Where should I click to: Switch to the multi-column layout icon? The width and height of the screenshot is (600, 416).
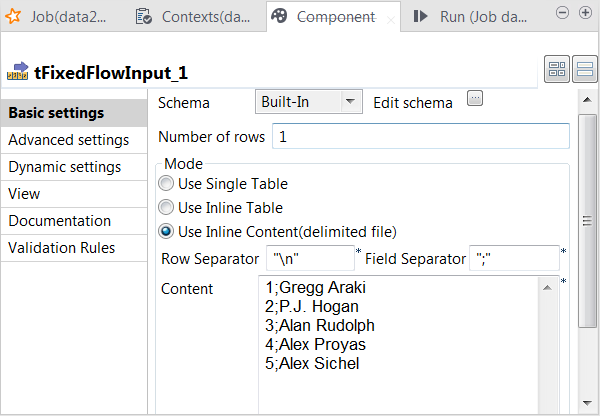point(557,70)
